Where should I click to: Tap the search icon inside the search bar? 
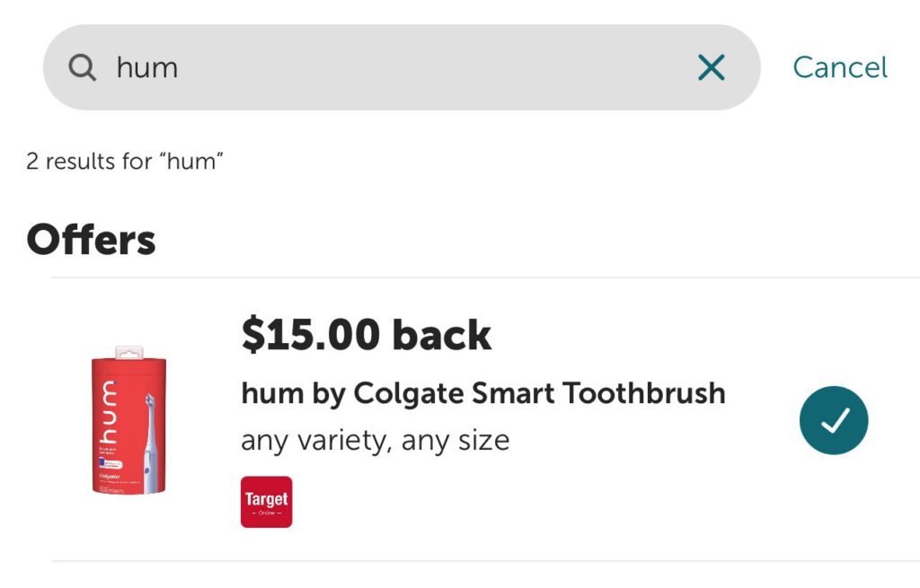[82, 67]
